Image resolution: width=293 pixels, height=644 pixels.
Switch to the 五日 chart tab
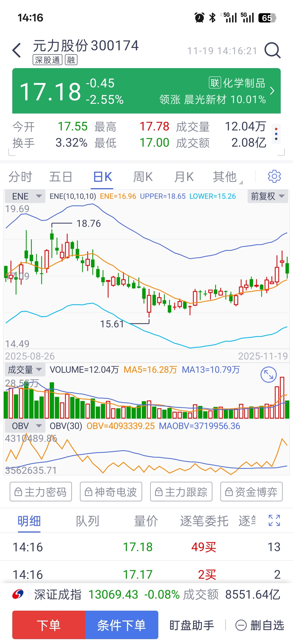coord(61,177)
